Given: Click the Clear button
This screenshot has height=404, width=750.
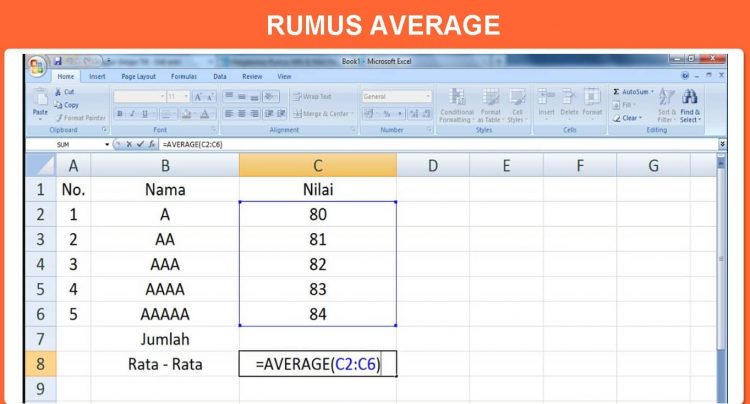Looking at the screenshot, I should [x=628, y=118].
